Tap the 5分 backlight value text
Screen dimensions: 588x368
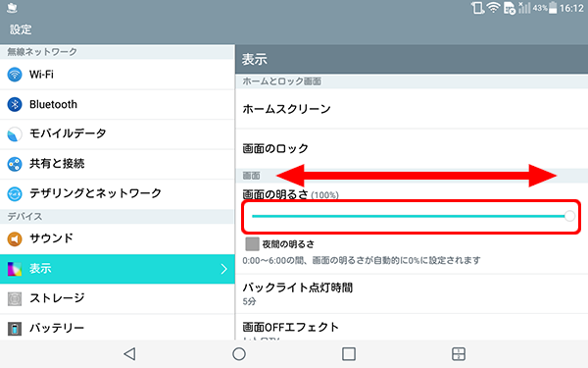pos(249,301)
